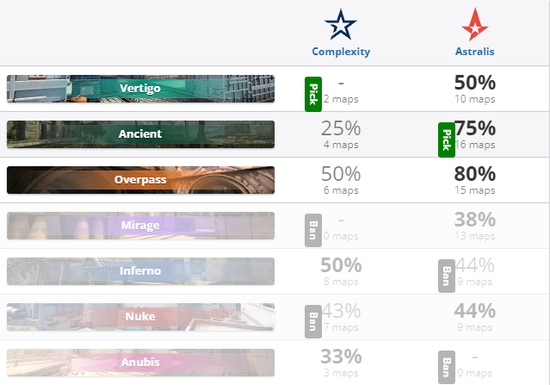Click the Complexity star logo
The image size is (550, 385).
[x=341, y=25]
